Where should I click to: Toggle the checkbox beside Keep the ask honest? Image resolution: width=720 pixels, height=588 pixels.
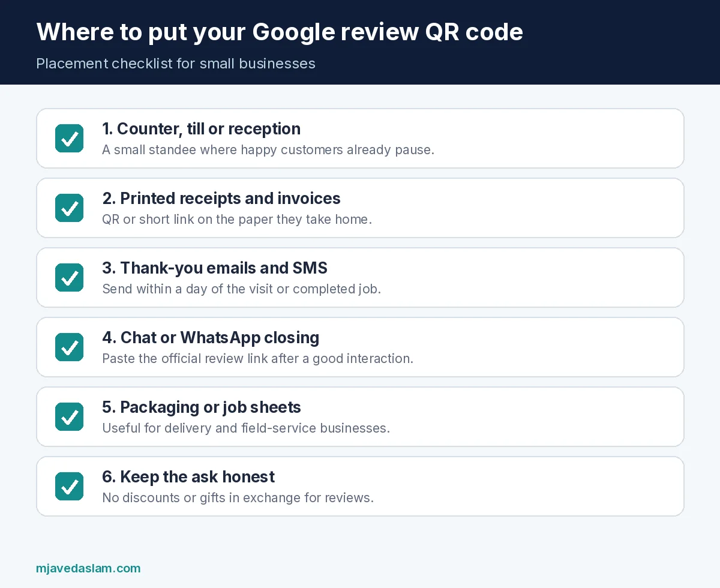(x=69, y=486)
